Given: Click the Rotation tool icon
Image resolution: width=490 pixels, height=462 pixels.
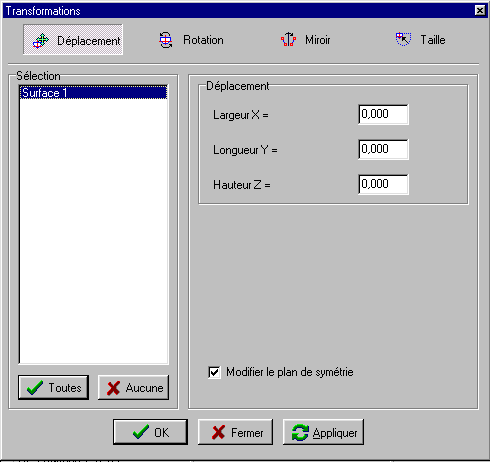Looking at the screenshot, I should click(165, 40).
